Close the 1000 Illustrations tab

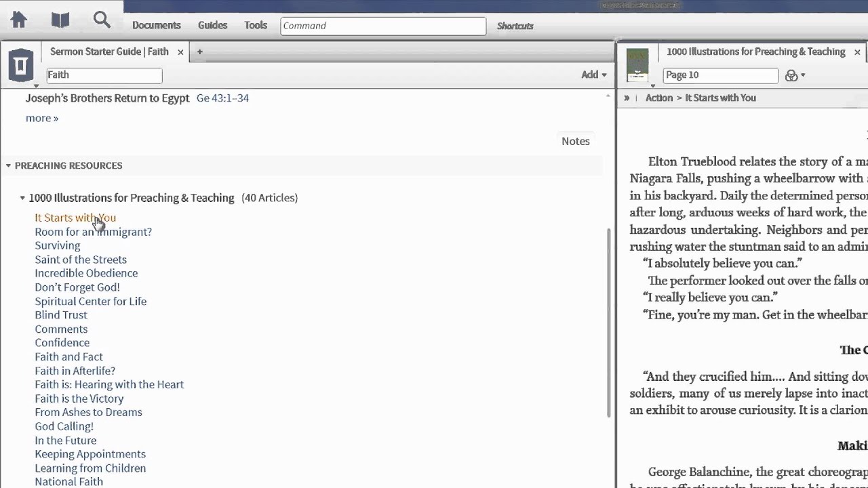(857, 52)
